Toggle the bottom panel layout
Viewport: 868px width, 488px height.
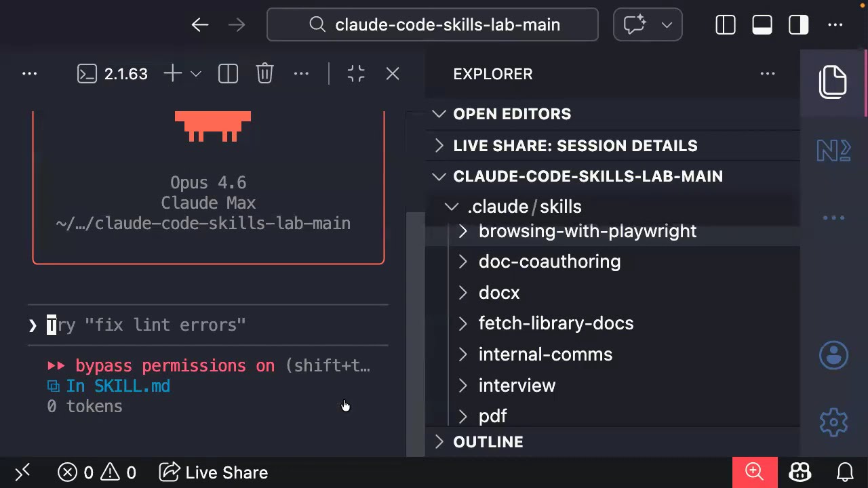(x=762, y=25)
